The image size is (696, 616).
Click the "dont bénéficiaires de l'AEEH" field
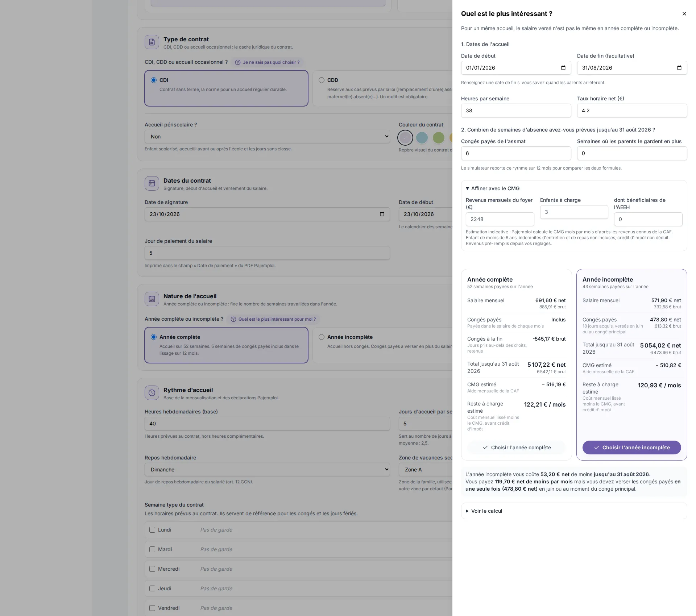pos(648,219)
